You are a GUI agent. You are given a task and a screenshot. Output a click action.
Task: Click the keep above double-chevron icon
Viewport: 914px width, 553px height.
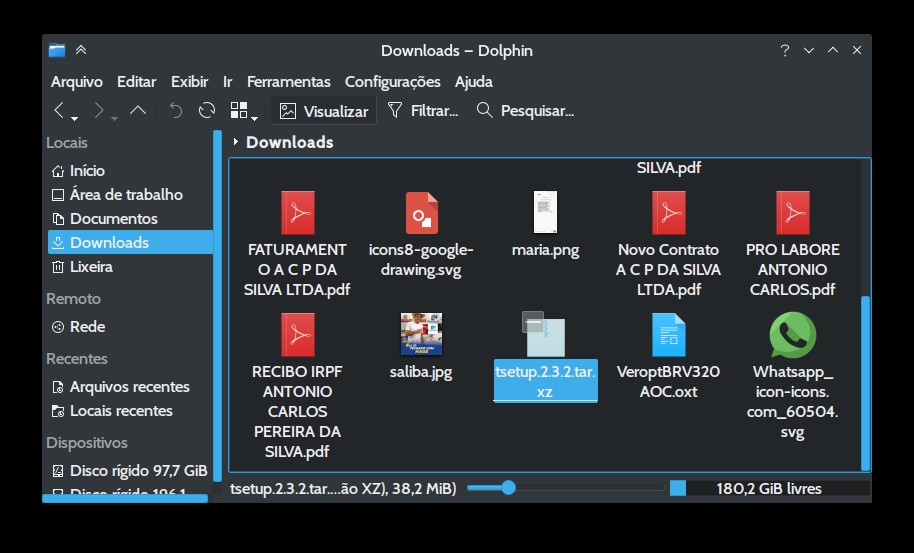(81, 50)
